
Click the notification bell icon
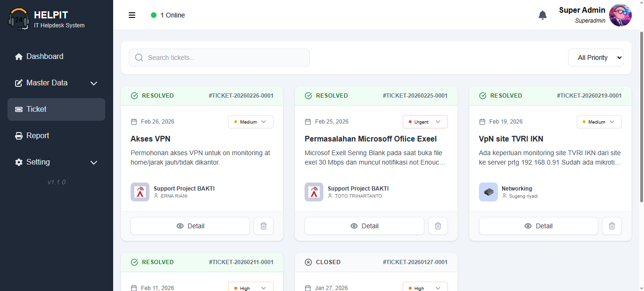pos(543,15)
